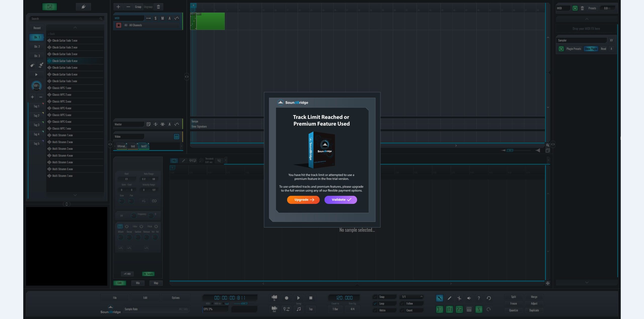Click the timeline zoom magnifier icon

pos(547,145)
